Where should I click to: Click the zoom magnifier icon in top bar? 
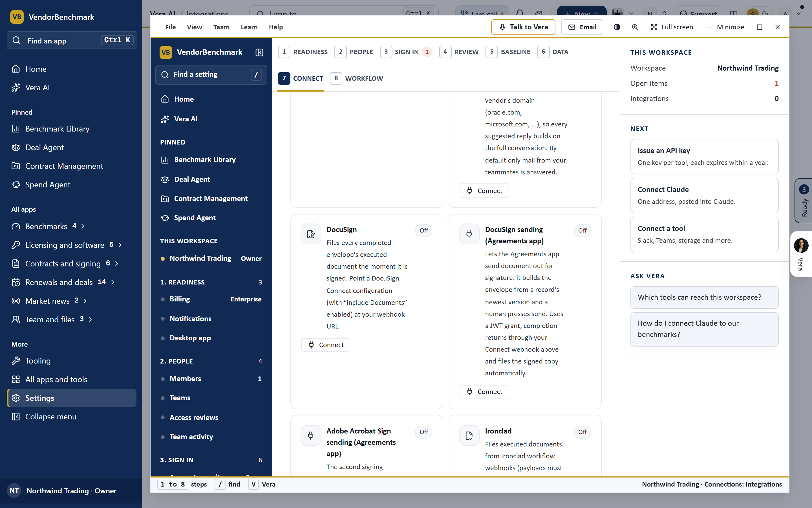point(635,27)
